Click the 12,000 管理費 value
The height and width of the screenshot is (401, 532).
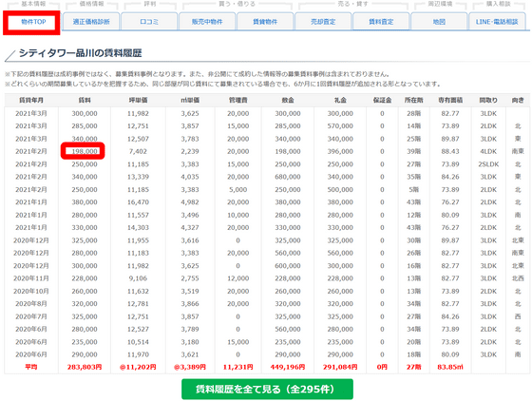(x=237, y=278)
